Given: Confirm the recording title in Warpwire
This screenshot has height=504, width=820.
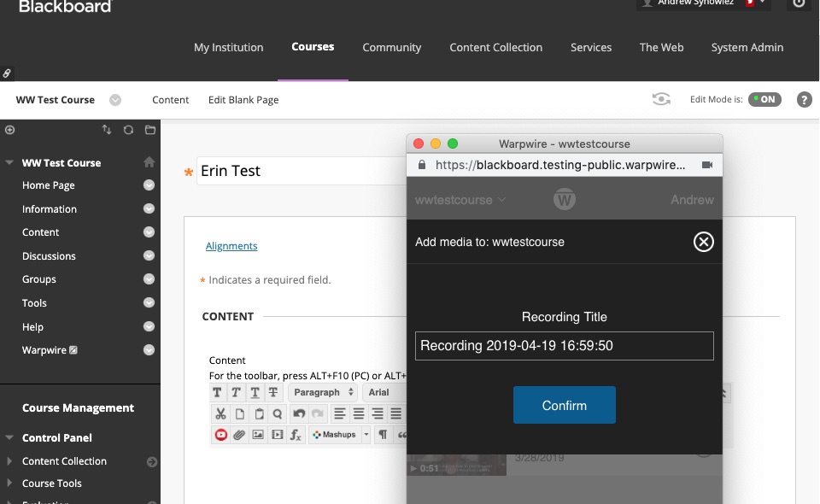Looking at the screenshot, I should [565, 405].
